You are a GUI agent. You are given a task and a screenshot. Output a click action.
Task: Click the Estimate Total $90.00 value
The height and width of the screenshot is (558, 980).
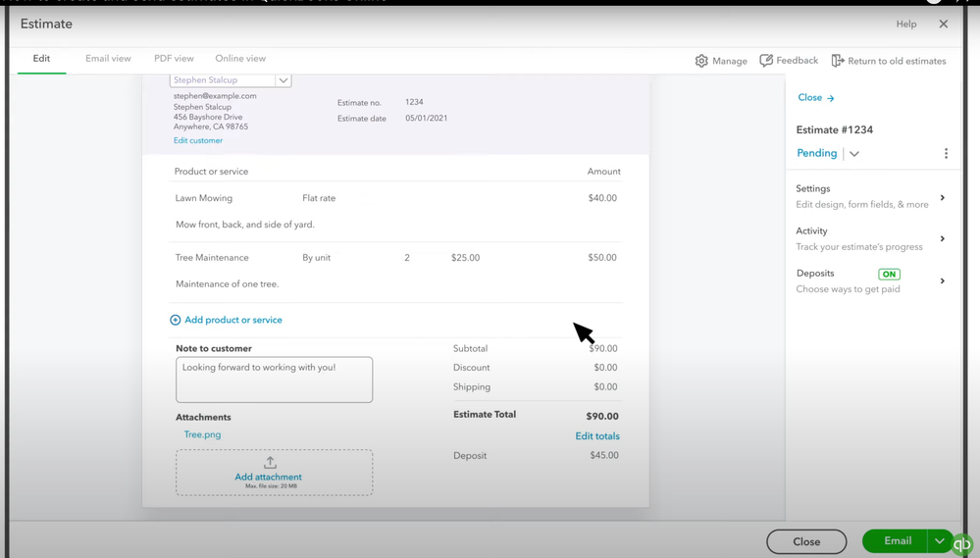[x=602, y=416]
